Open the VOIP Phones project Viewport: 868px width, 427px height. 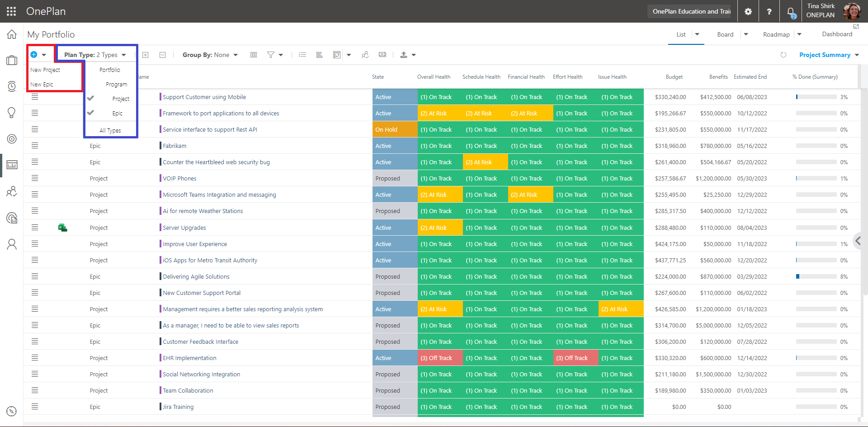(179, 178)
